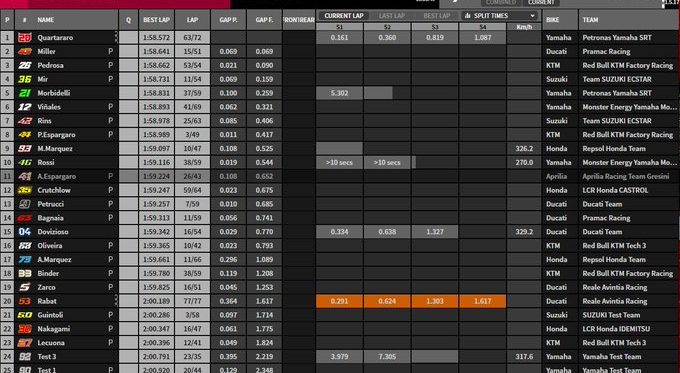This screenshot has width=680, height=373.
Task: Click Viñales' number 12 badge
Action: point(25,107)
